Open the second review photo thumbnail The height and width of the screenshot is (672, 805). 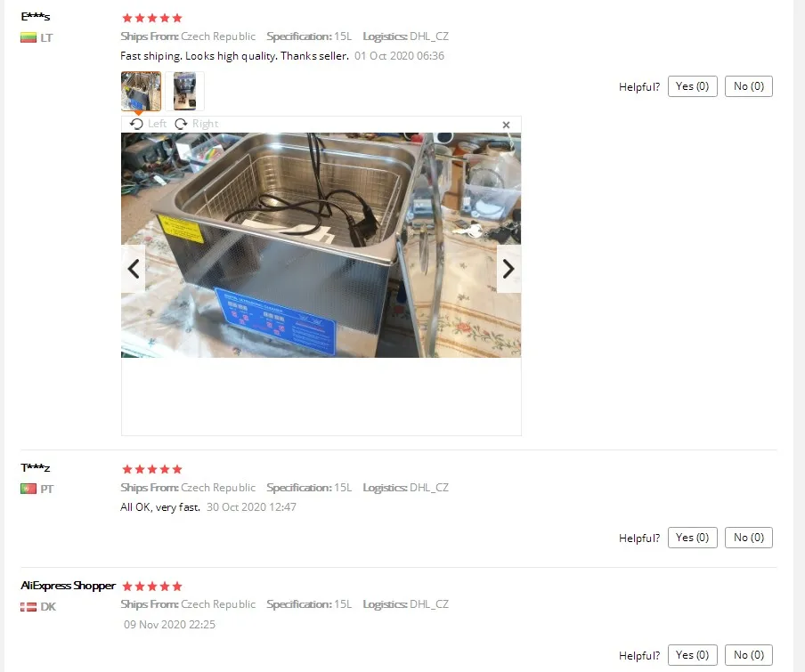[185, 91]
